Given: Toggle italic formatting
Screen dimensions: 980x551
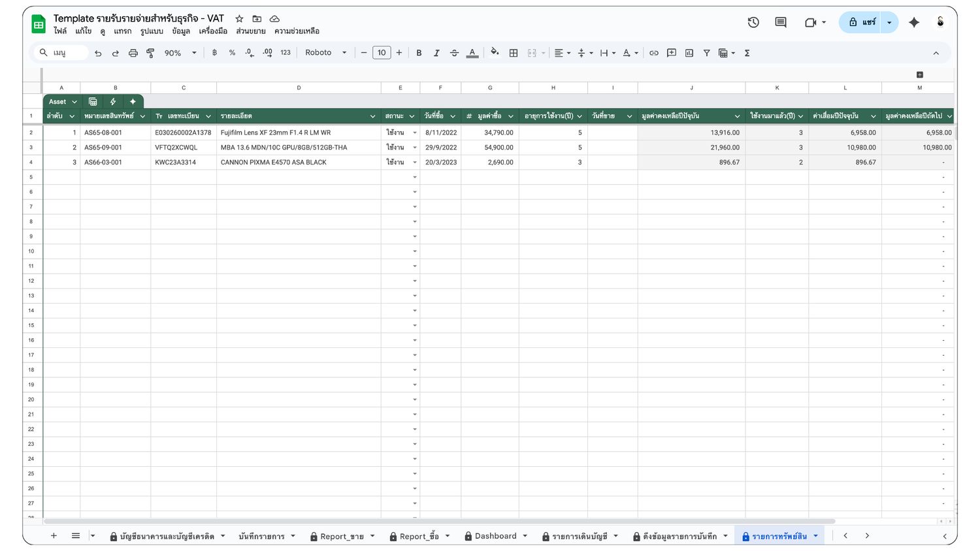Looking at the screenshot, I should pos(436,53).
